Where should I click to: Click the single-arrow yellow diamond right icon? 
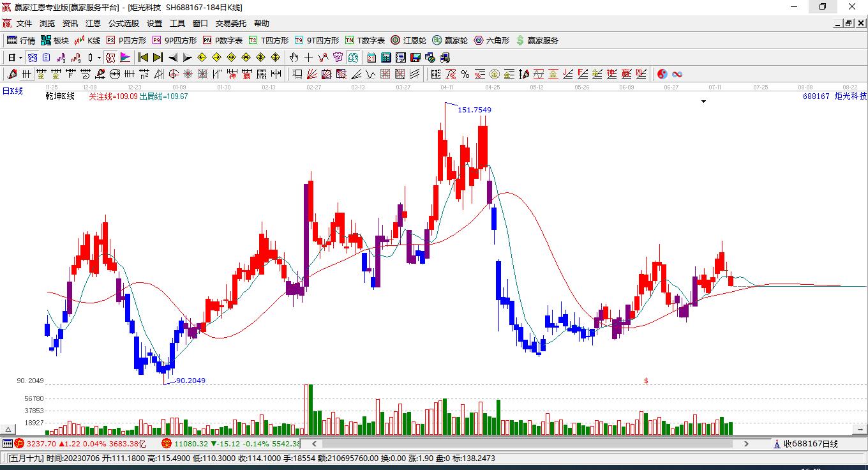tap(216, 57)
